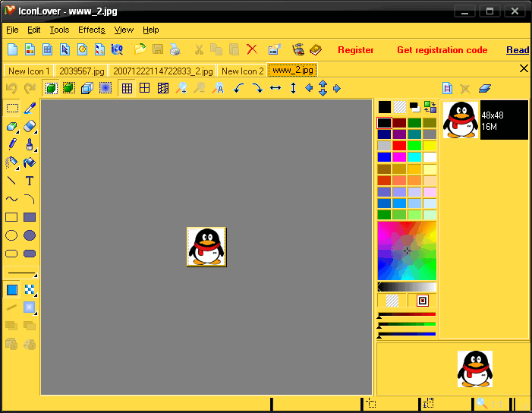Choose the filled Rectangle shape tool
The width and height of the screenshot is (532, 413).
(x=30, y=217)
